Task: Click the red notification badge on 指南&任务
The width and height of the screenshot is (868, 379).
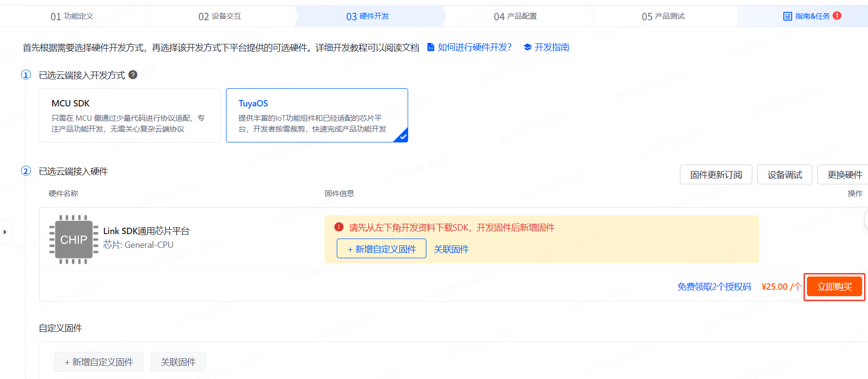Action: point(837,16)
